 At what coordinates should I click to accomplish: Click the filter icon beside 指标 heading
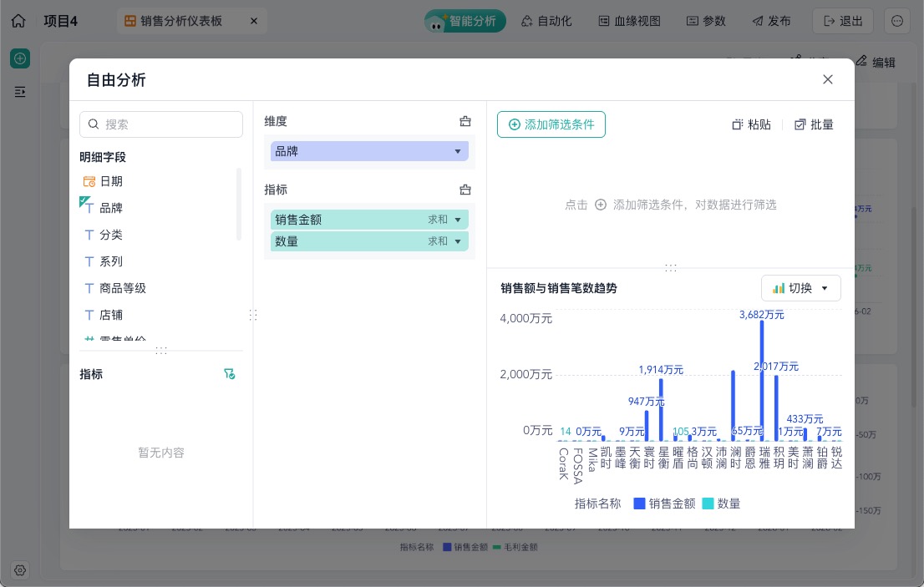point(229,374)
